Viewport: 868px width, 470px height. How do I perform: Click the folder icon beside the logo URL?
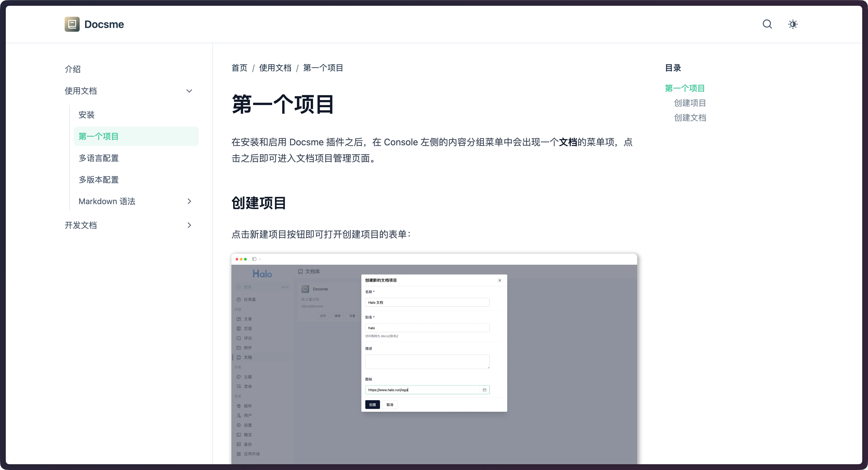pyautogui.click(x=484, y=390)
